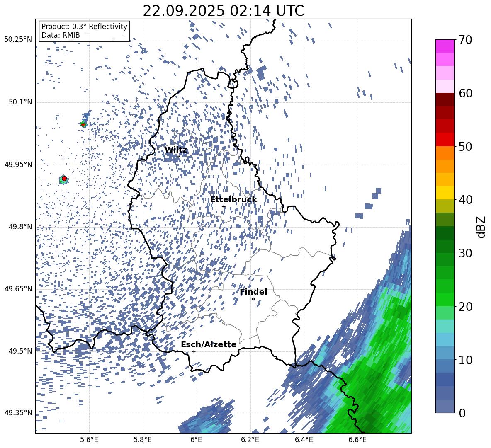Screen dimensions: 491x448
Task: Click the Wiltz city label
Action: pos(176,150)
